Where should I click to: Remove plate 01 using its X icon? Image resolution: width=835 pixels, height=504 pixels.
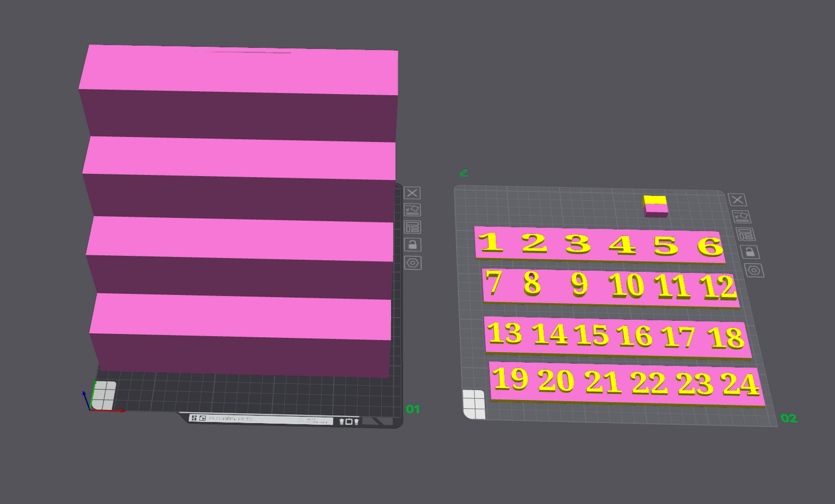click(x=412, y=193)
